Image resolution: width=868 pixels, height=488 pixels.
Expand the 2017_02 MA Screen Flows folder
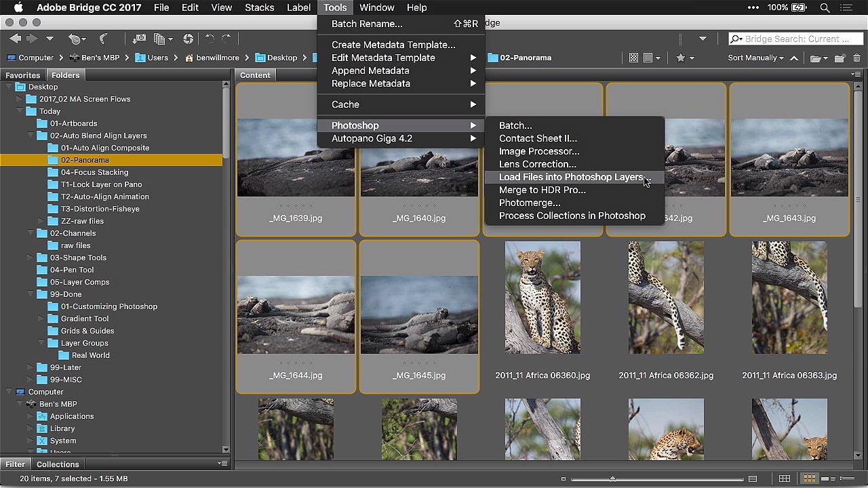point(20,99)
